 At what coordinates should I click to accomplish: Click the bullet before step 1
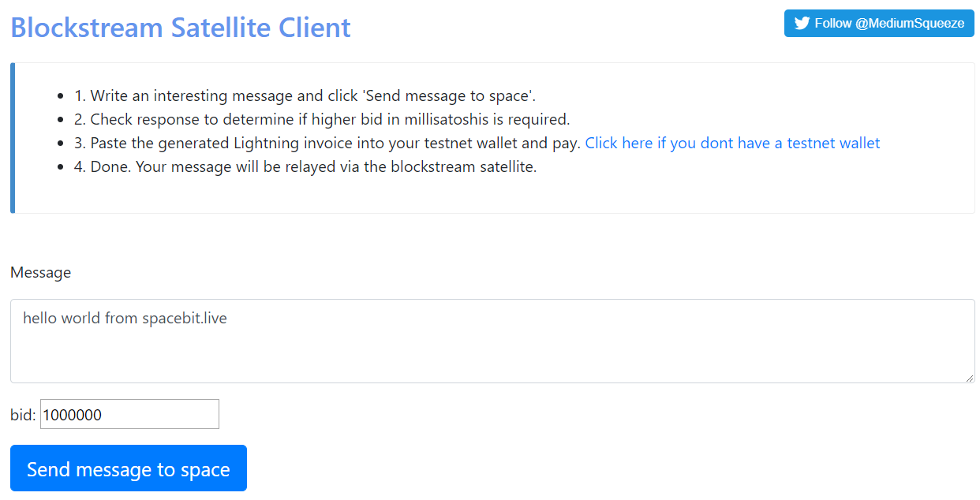tap(61, 96)
